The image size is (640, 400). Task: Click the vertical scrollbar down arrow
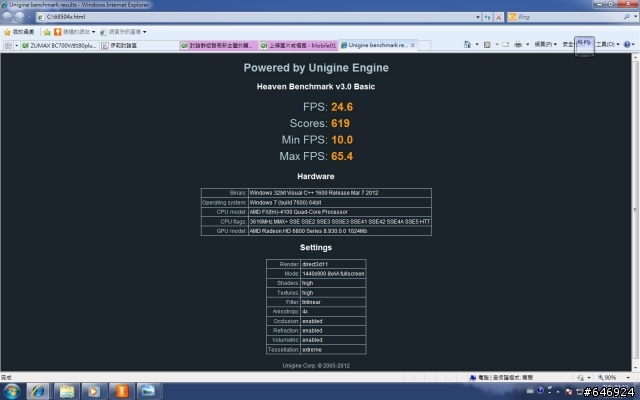coord(636,367)
